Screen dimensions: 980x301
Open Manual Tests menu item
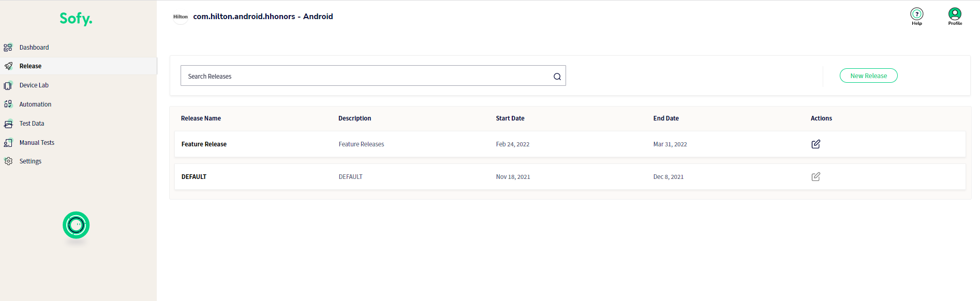click(x=37, y=143)
